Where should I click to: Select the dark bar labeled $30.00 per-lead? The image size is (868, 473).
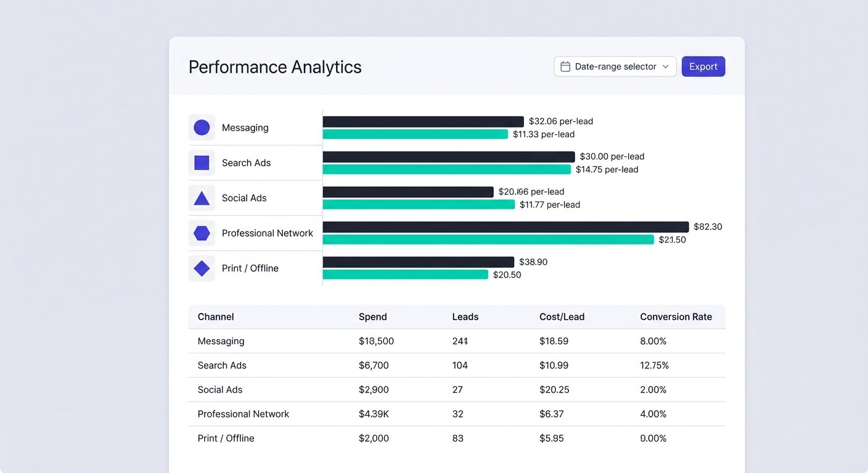[x=449, y=156]
